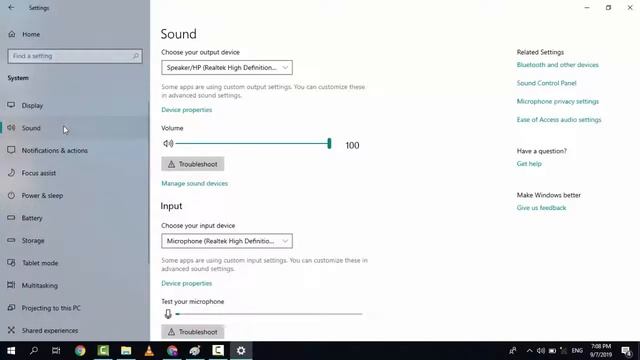Open Ease of Access audio settings
This screenshot has height=360, width=640.
[x=559, y=120]
